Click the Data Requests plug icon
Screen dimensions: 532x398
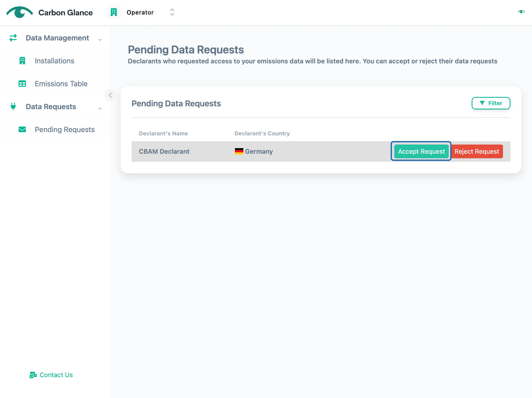[x=13, y=106]
